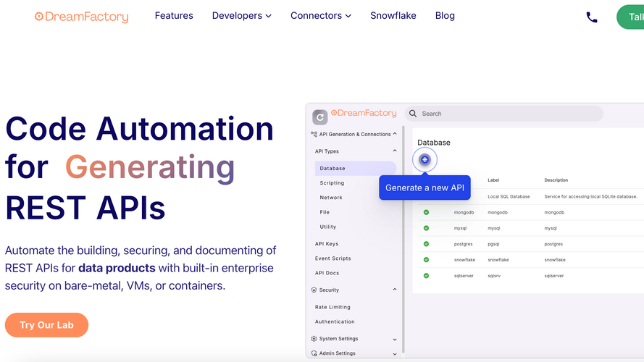Viewport: 644px width, 362px height.
Task: Open Rate Limiting in sidebar
Action: click(x=333, y=307)
